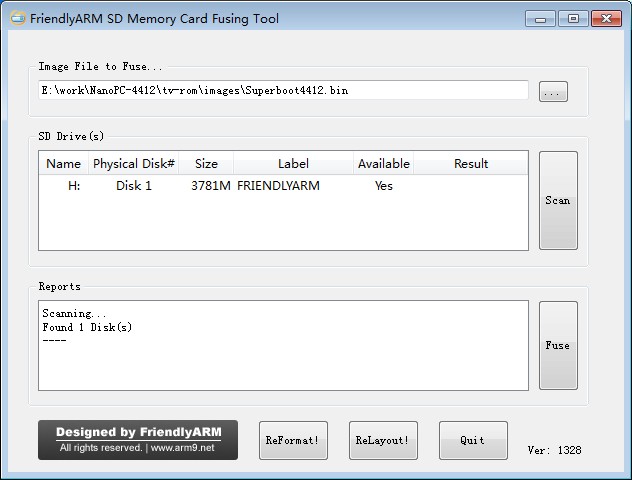Click the Image File to Fuse path field
Screen dimensions: 632x480
click(283, 90)
